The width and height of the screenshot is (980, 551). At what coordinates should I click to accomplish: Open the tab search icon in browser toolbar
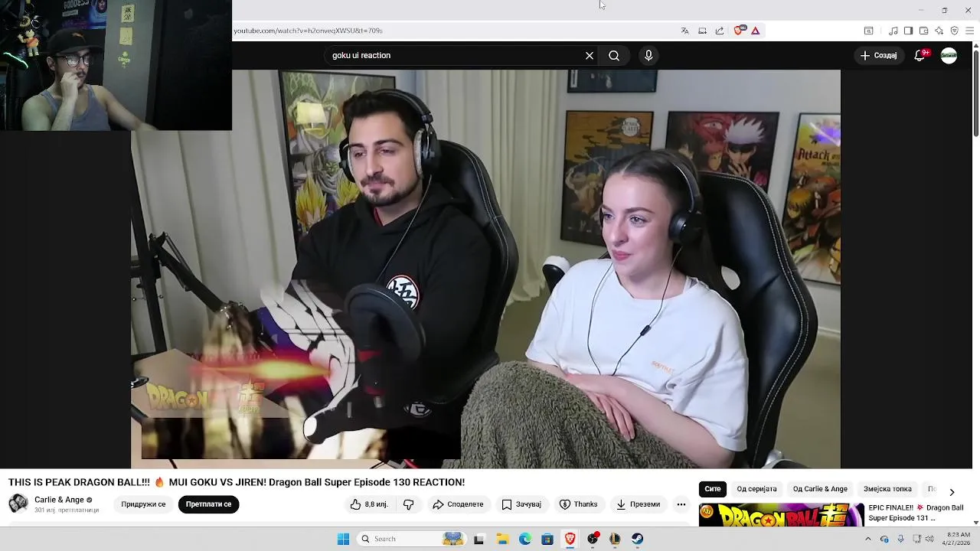coord(868,31)
